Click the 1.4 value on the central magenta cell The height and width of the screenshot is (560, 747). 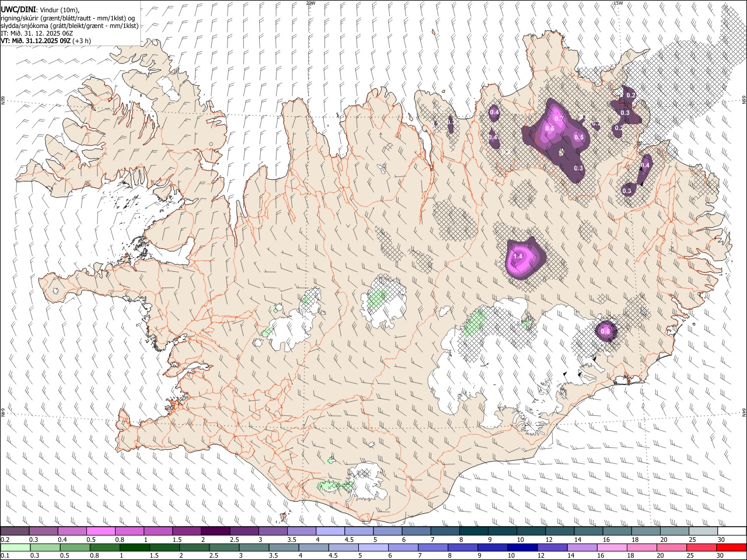coord(518,256)
